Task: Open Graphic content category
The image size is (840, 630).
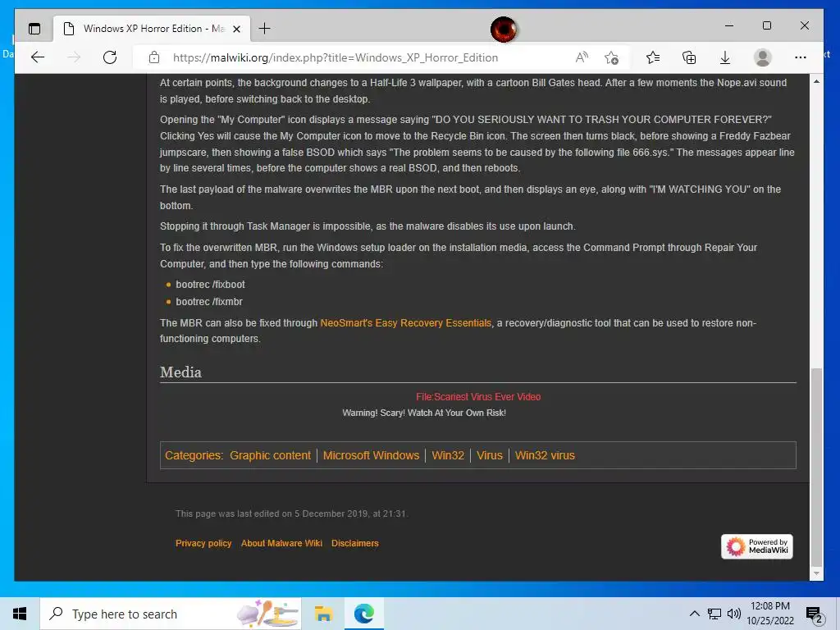Action: [x=270, y=455]
